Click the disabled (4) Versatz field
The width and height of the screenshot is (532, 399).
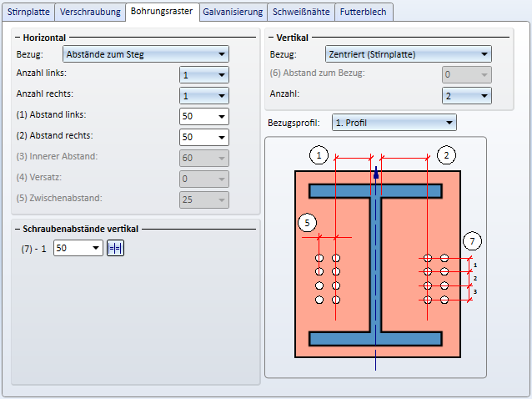(x=204, y=179)
